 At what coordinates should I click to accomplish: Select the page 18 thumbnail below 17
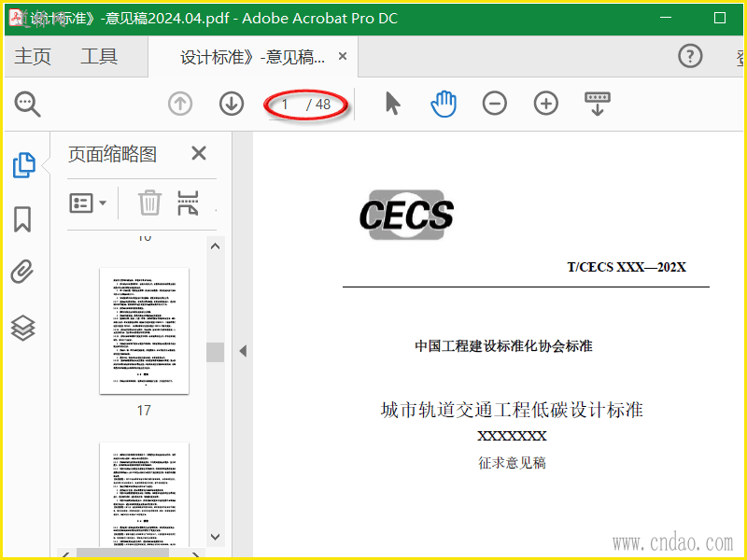pyautogui.click(x=144, y=495)
